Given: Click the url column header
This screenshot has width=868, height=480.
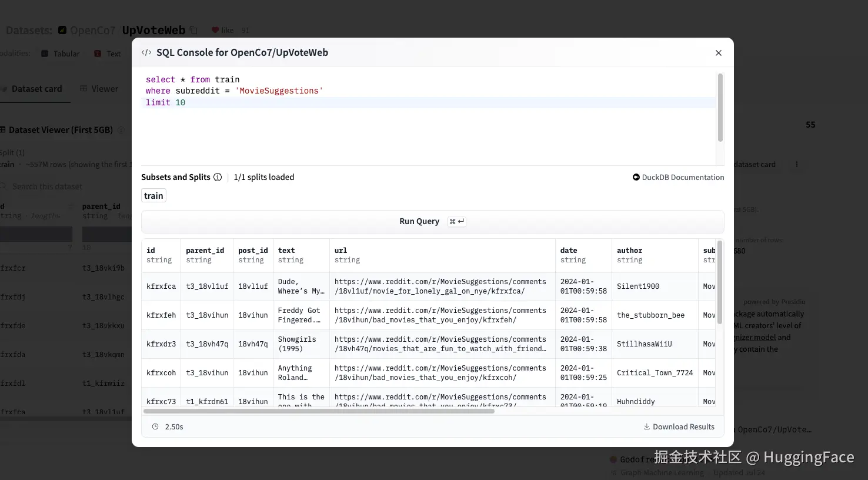Looking at the screenshot, I should click(x=442, y=255).
